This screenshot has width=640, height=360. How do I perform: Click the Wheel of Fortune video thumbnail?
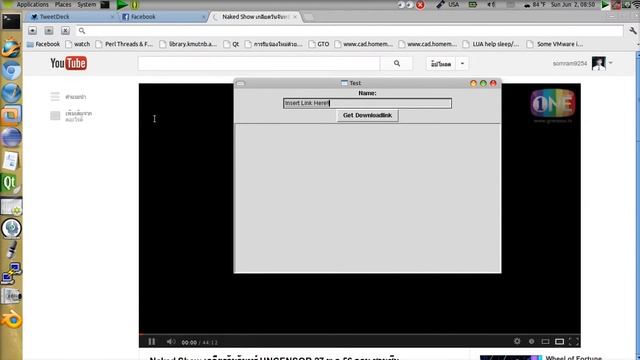pos(510,358)
